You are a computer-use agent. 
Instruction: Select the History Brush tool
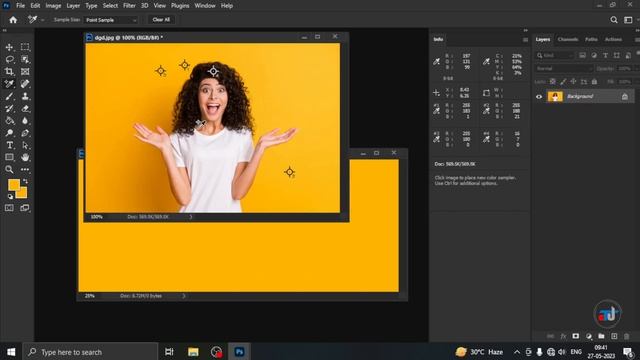tap(9, 109)
